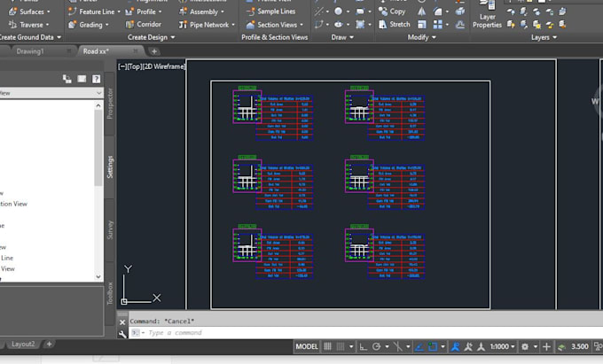This screenshot has height=364, width=603.
Task: Open the Prospector tab in Toolspace
Action: coord(110,104)
